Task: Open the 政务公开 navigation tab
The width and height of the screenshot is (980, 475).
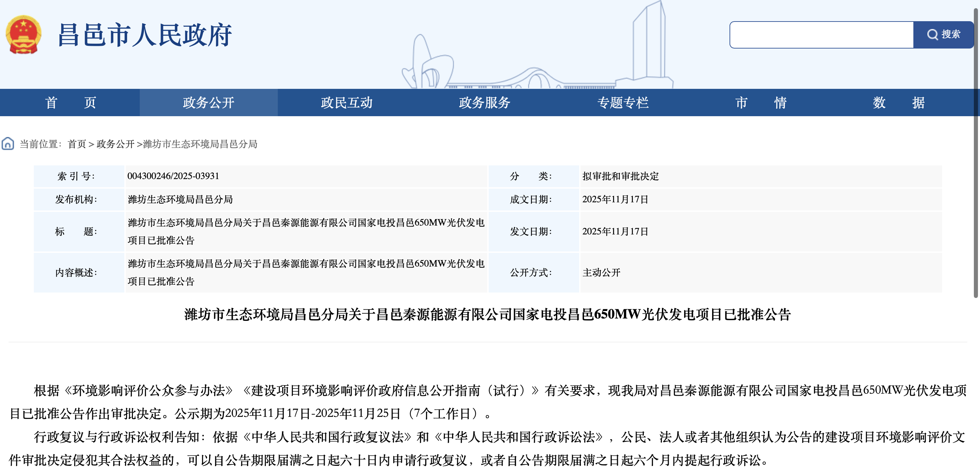Action: coord(208,103)
